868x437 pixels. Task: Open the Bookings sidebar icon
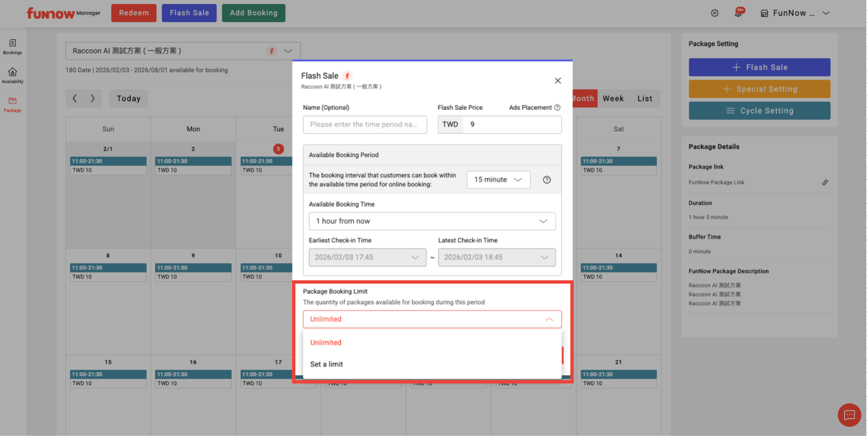point(12,46)
